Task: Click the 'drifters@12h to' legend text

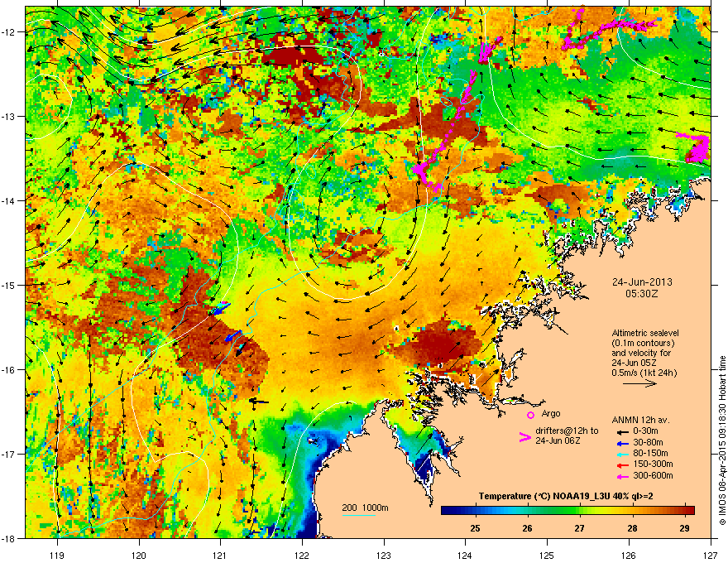Action: pyautogui.click(x=567, y=431)
